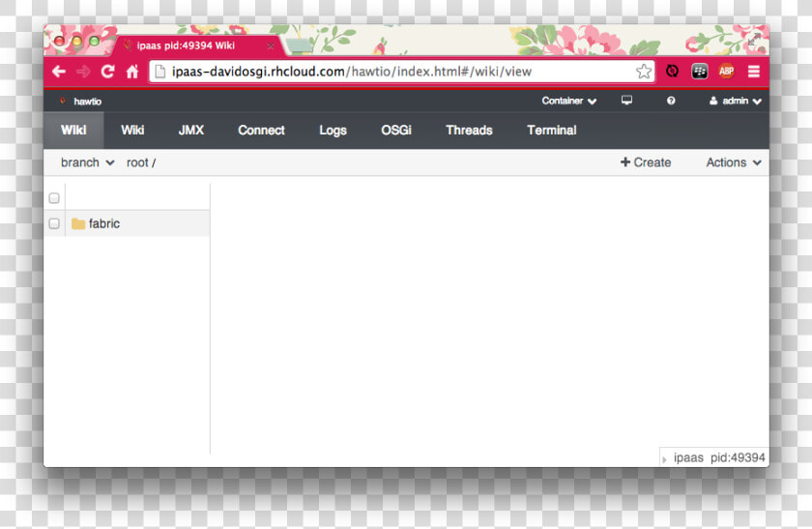This screenshot has height=529, width=812.
Task: Tick the select-all checkbox in header row
Action: (54, 198)
